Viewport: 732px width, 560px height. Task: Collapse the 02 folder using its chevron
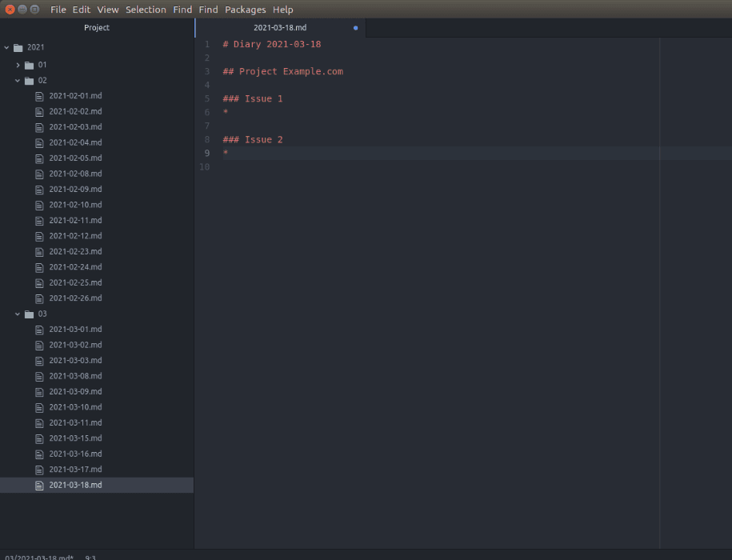coord(18,81)
